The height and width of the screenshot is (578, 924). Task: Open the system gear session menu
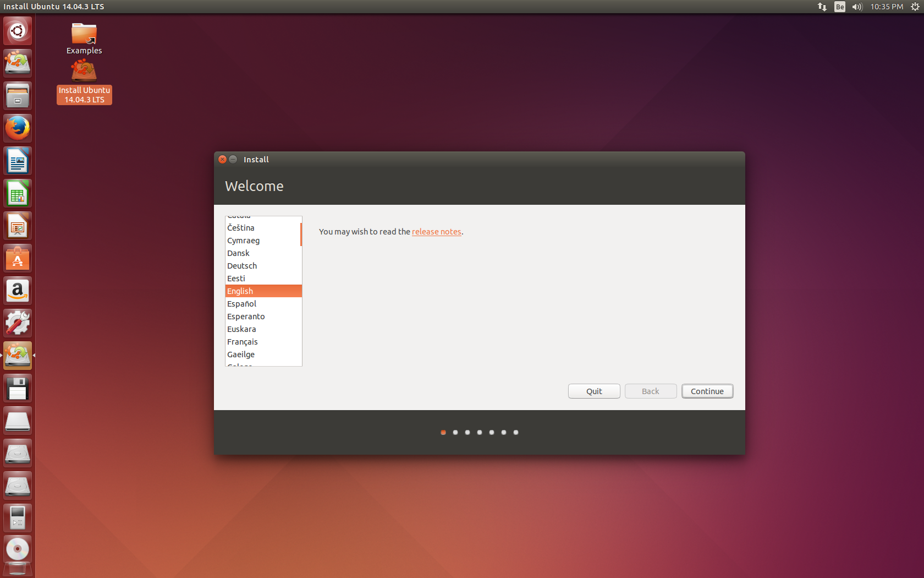pyautogui.click(x=915, y=7)
